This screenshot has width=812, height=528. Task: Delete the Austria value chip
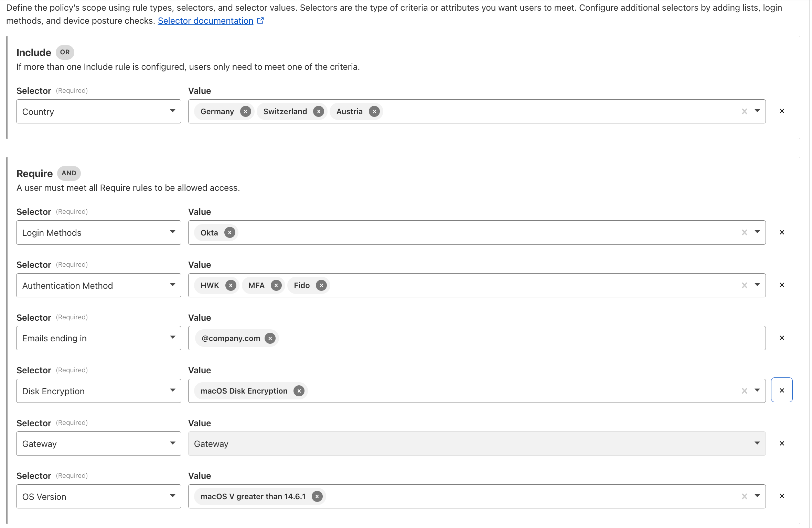point(374,111)
